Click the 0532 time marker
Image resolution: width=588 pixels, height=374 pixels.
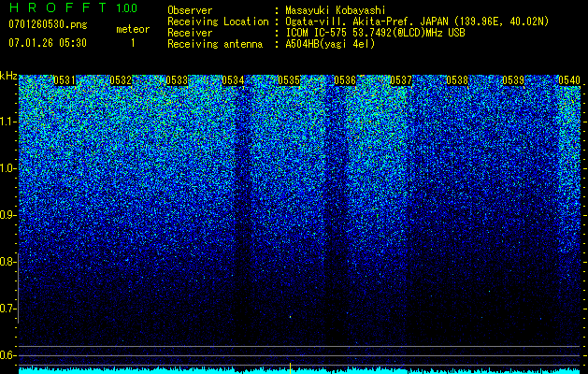(x=121, y=80)
